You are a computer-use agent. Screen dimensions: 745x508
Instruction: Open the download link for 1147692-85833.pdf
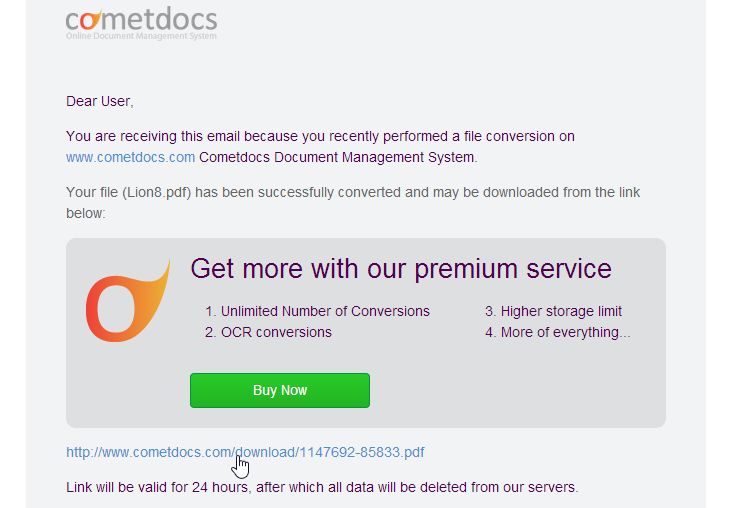[245, 452]
